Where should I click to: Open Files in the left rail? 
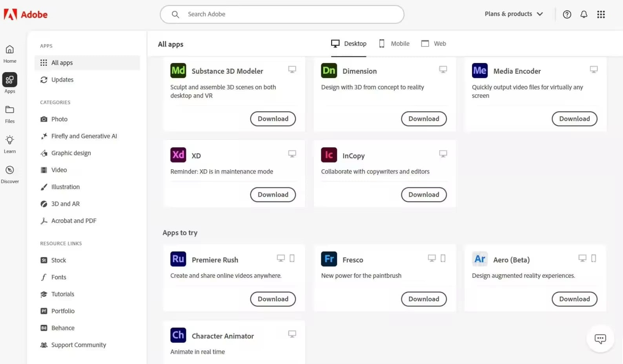click(10, 114)
